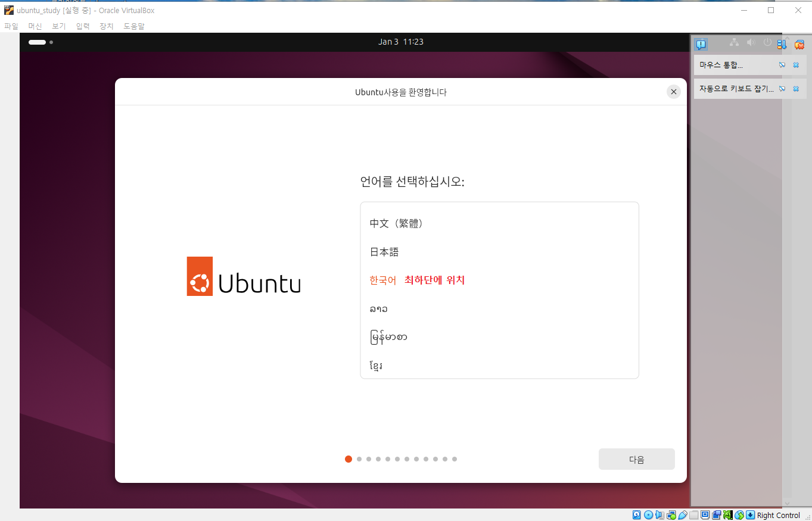Select the Khmer language ខ្មែរ

[499, 365]
